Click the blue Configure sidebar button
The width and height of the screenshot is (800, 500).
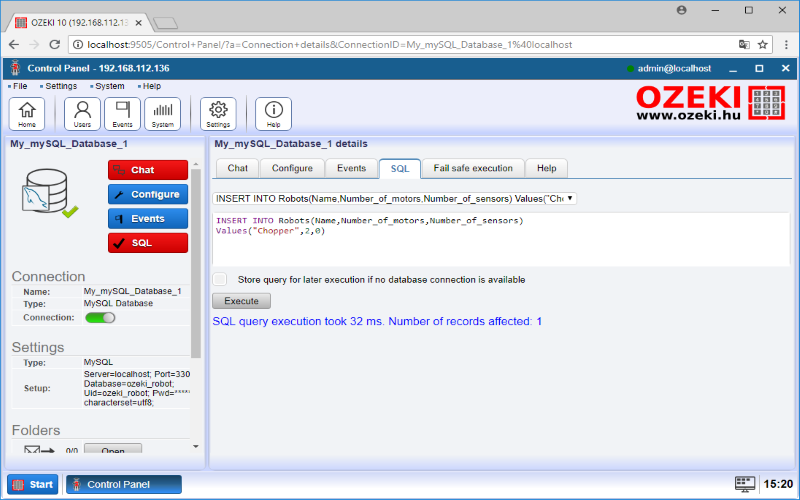[148, 194]
